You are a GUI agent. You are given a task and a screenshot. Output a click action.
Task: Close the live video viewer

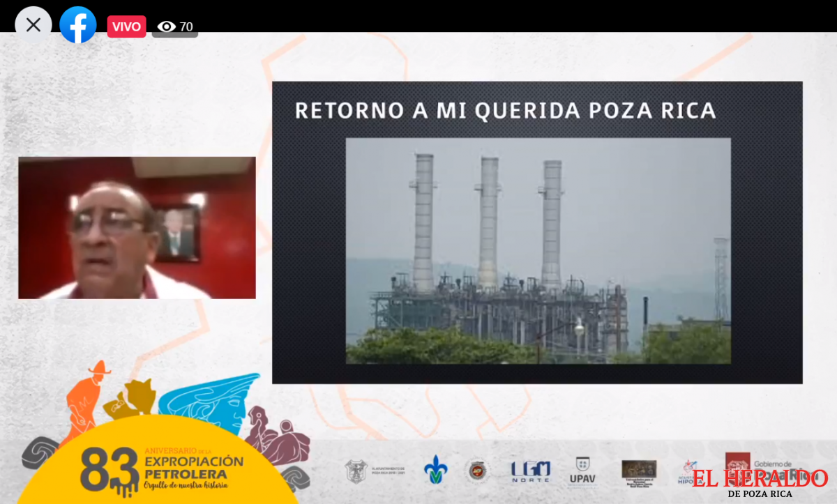coord(33,25)
